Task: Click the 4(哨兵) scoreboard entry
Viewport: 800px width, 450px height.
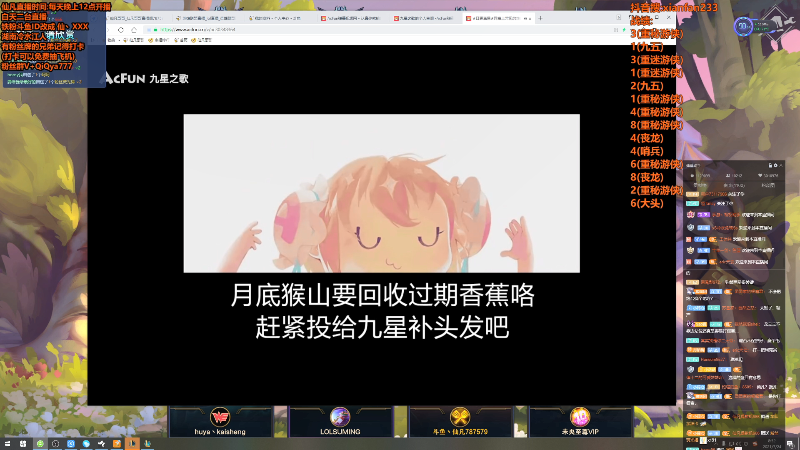Action: (x=647, y=151)
